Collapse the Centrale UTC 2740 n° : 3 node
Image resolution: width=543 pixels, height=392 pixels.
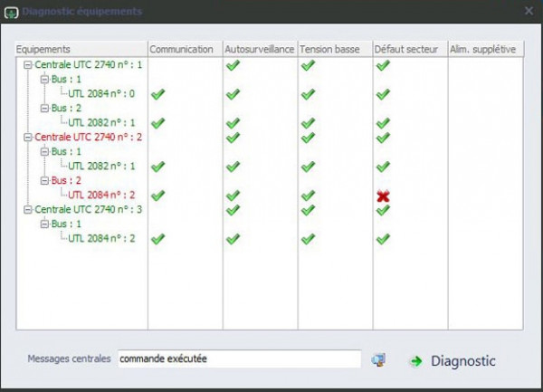point(27,209)
